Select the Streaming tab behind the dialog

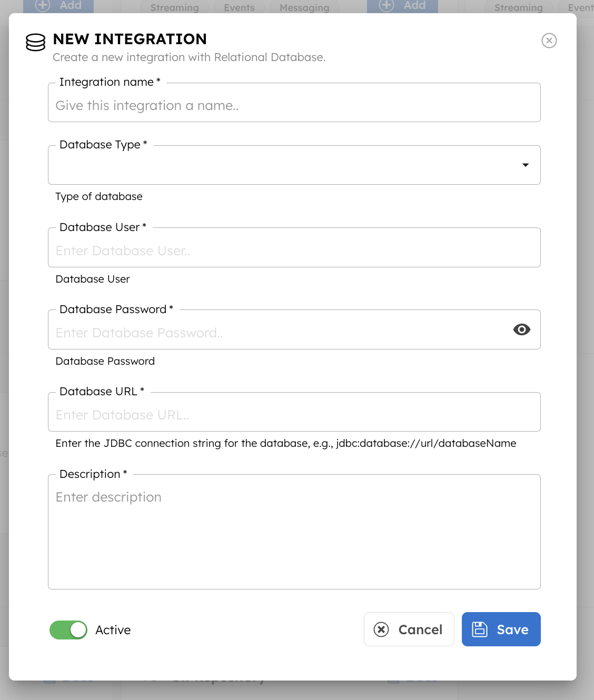click(174, 7)
